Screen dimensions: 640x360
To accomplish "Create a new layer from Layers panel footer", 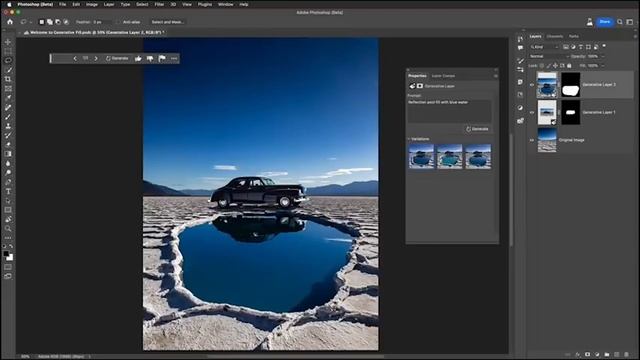I will (617, 355).
